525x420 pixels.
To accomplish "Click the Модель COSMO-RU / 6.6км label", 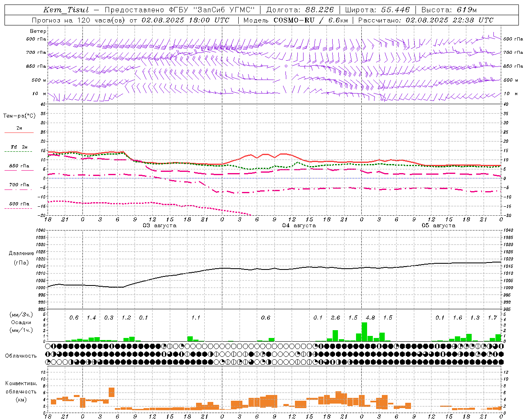I will coord(295,20).
